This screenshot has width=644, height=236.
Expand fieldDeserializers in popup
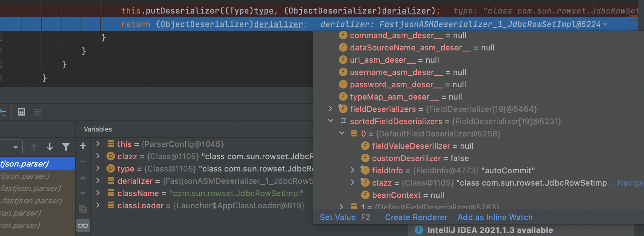(331, 108)
